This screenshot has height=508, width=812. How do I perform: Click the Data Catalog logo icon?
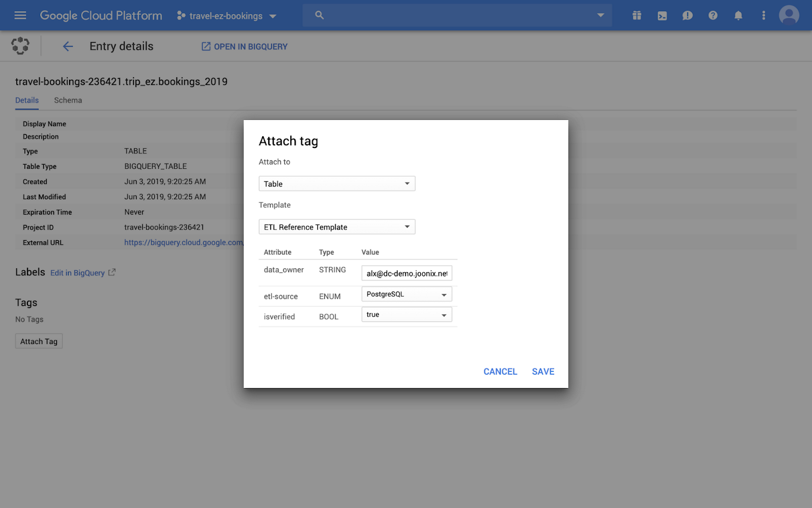click(20, 46)
